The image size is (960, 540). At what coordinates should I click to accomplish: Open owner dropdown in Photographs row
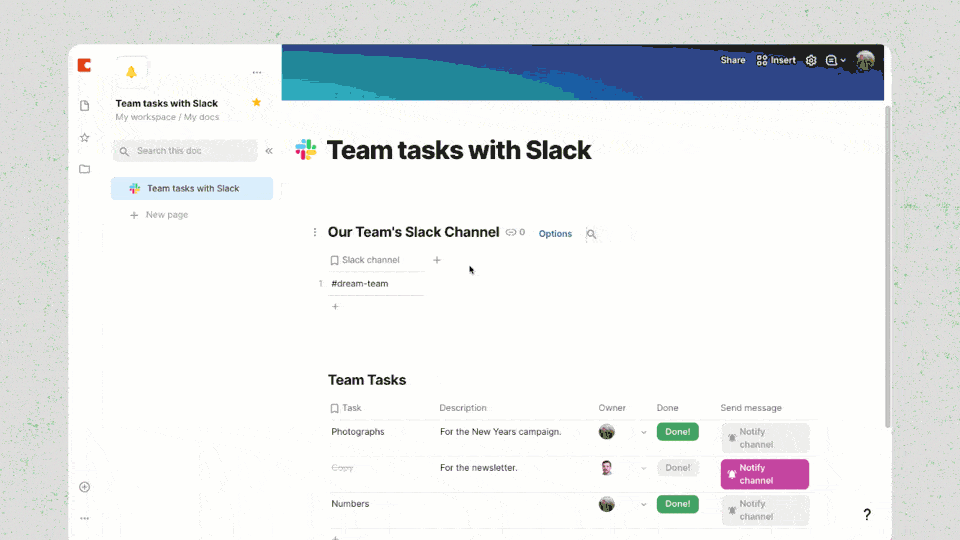[x=643, y=432]
